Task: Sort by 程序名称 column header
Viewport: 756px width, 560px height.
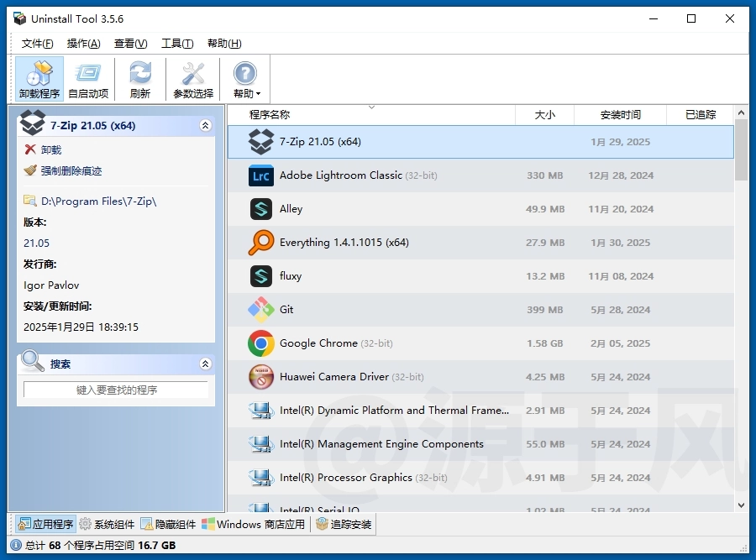Action: coord(371,115)
